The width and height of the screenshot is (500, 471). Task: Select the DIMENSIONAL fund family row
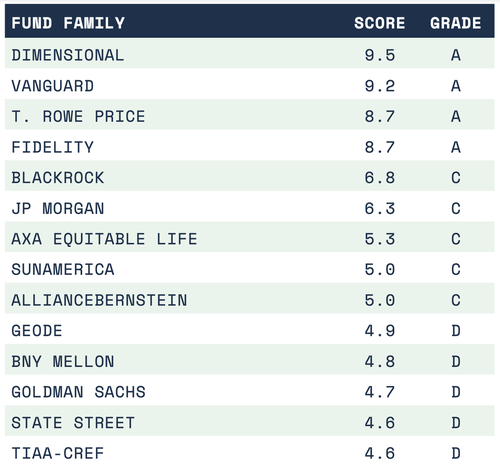(x=250, y=55)
